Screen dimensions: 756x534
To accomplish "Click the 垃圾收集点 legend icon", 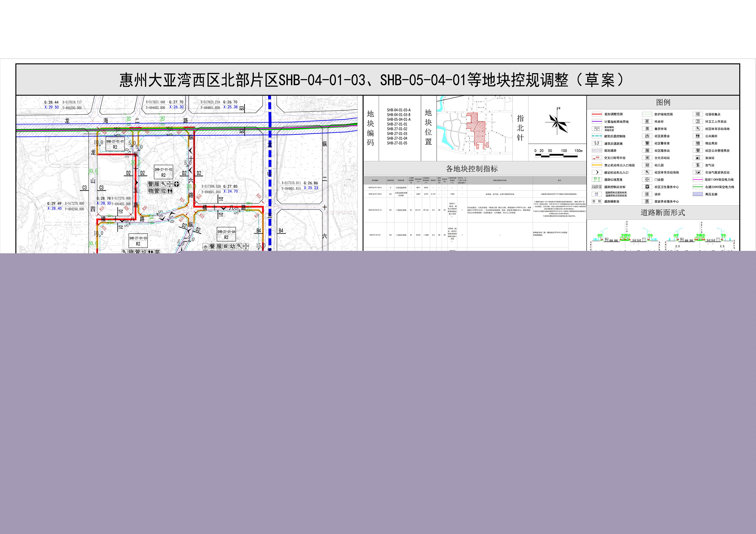I will (x=698, y=114).
